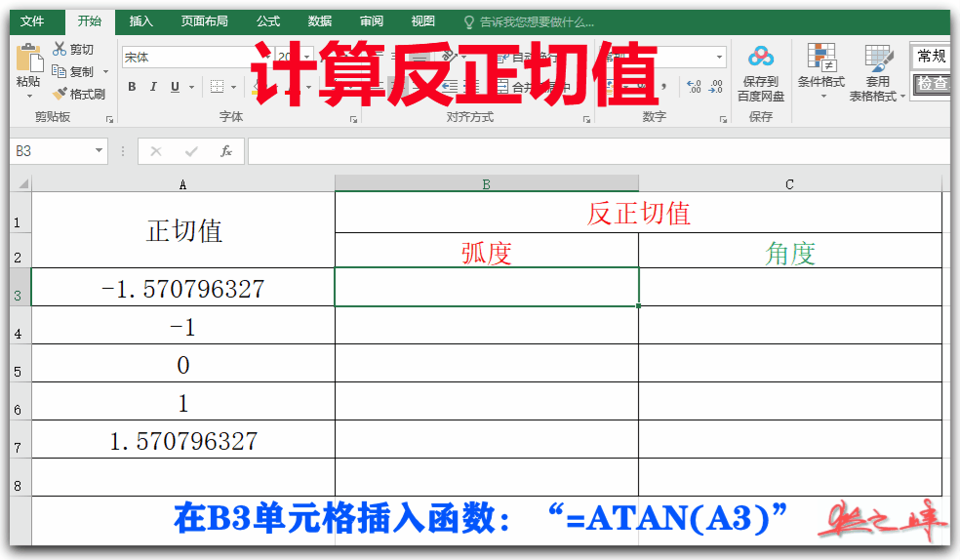Open Format as Table (套用表格格式)
This screenshot has height=560, width=960.
(877, 73)
